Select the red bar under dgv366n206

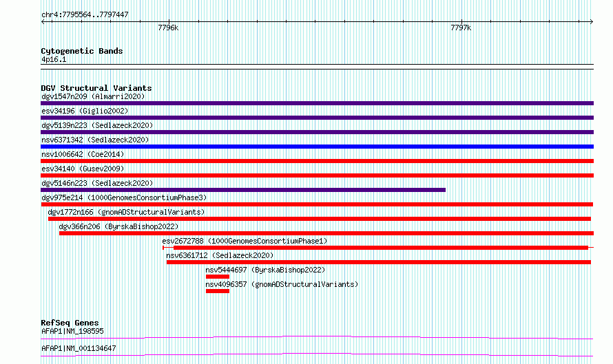[x=326, y=233]
